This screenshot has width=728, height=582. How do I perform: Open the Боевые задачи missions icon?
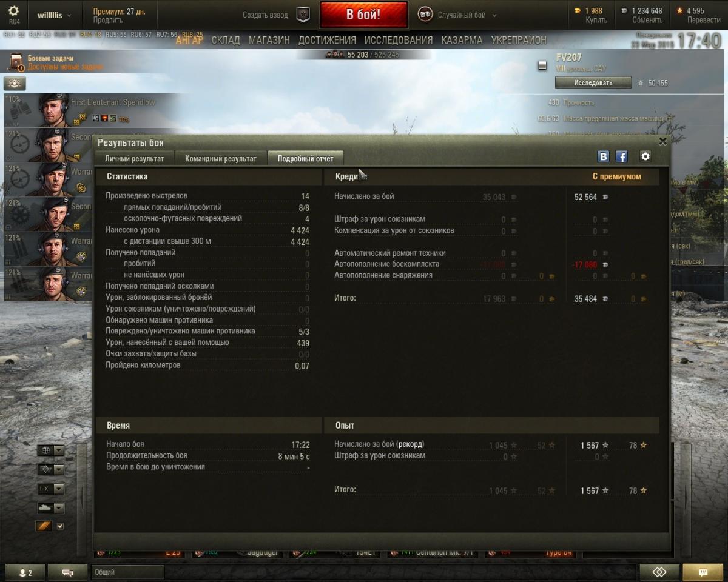16,62
